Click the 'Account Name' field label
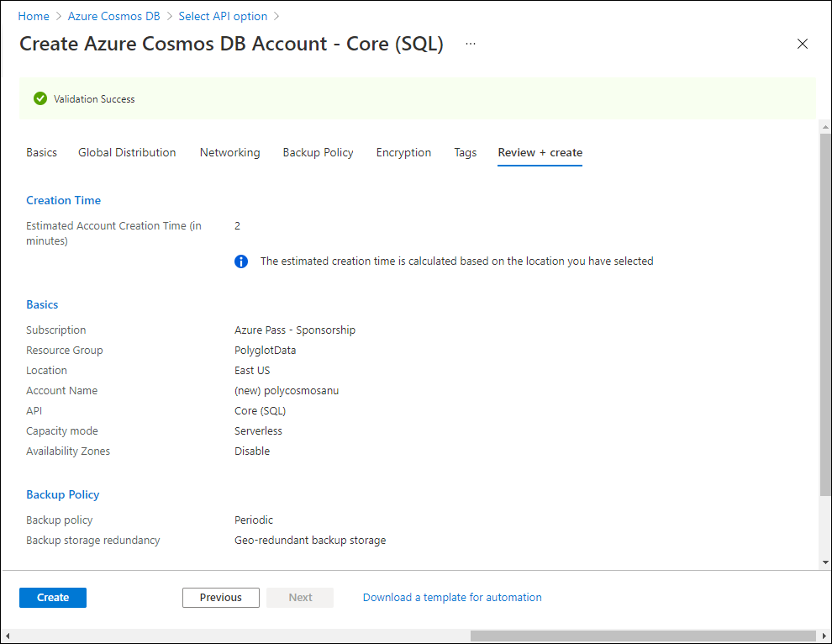This screenshot has height=644, width=832. 61,390
